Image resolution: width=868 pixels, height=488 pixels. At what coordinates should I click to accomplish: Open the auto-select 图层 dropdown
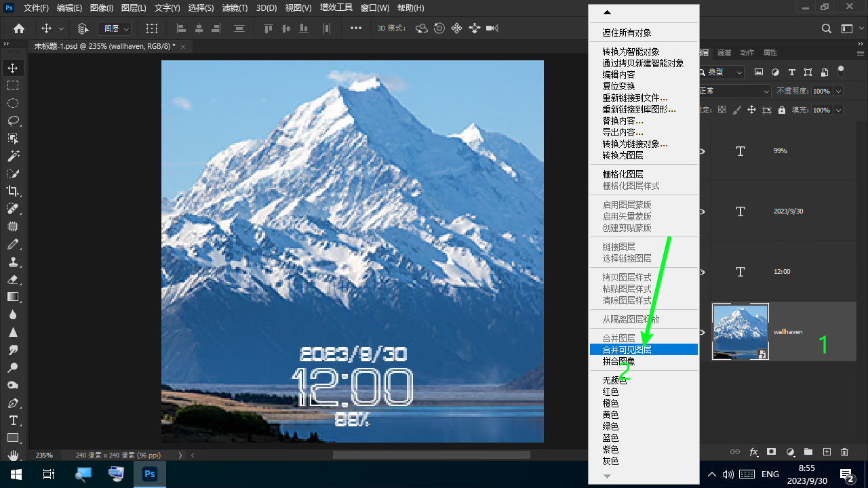pos(115,28)
